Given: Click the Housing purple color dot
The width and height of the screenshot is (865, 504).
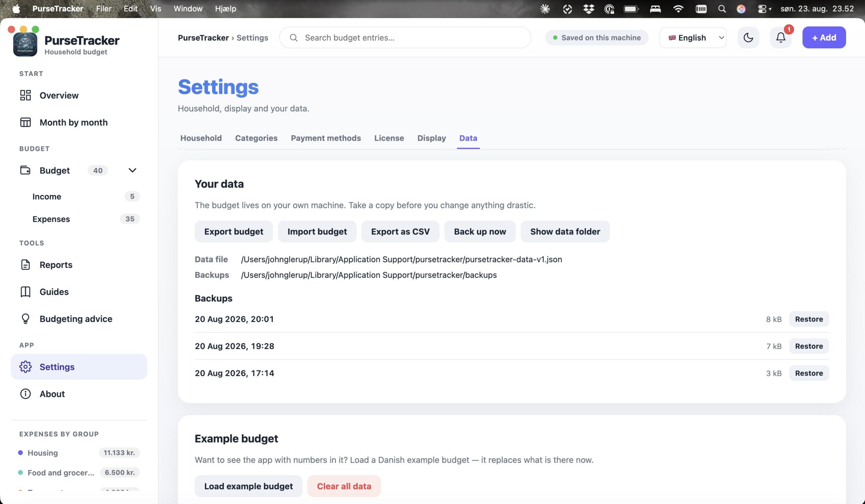Looking at the screenshot, I should (x=20, y=453).
